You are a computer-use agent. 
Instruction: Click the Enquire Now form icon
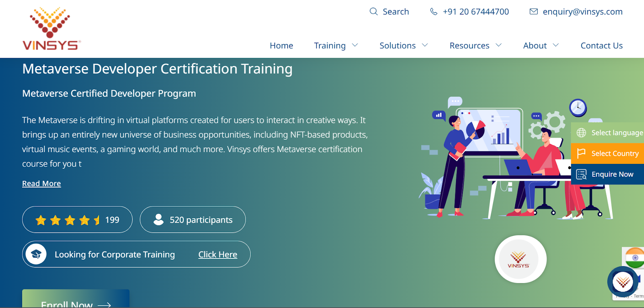(581, 174)
